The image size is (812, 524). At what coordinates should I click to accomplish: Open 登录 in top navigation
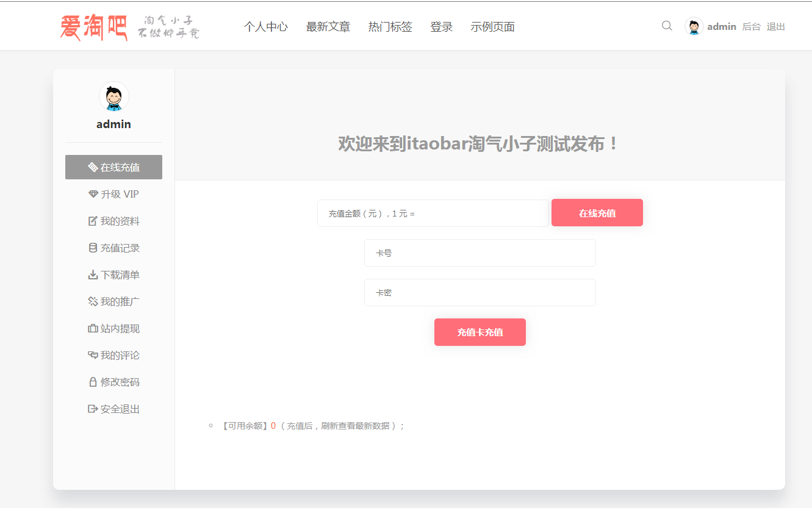pos(442,27)
